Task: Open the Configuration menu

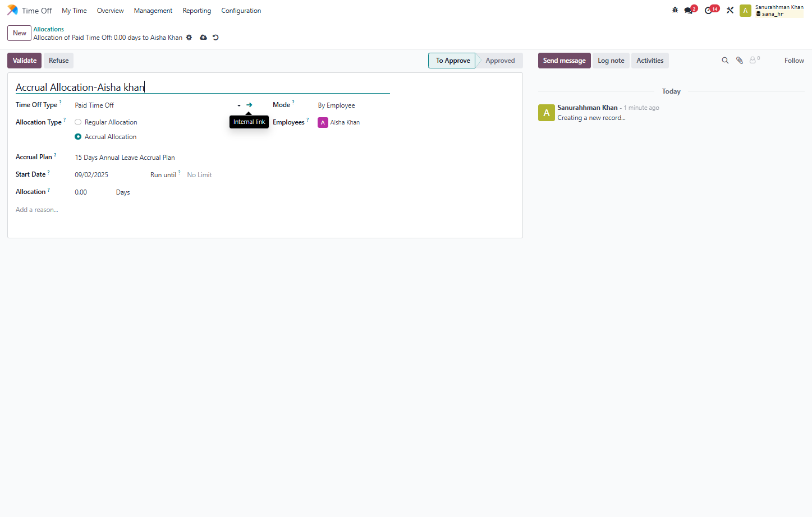Action: (x=241, y=11)
